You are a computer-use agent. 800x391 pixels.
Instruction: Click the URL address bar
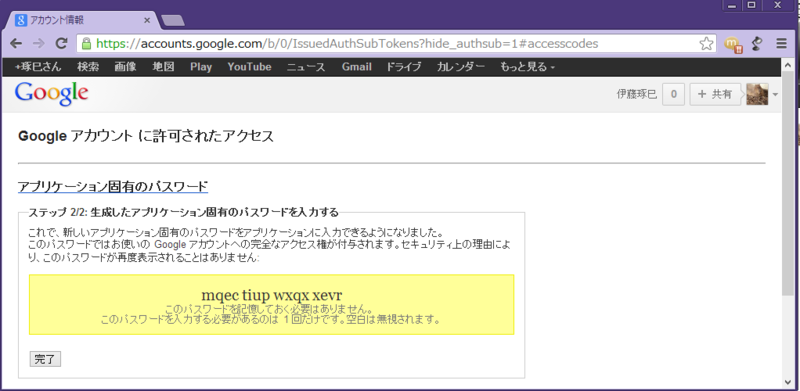pyautogui.click(x=395, y=44)
